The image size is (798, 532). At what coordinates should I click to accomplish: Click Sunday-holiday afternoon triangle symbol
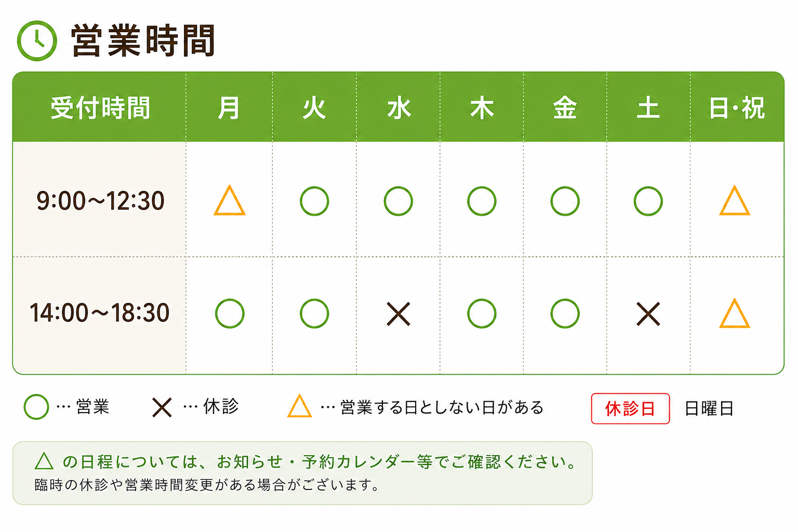point(735,313)
